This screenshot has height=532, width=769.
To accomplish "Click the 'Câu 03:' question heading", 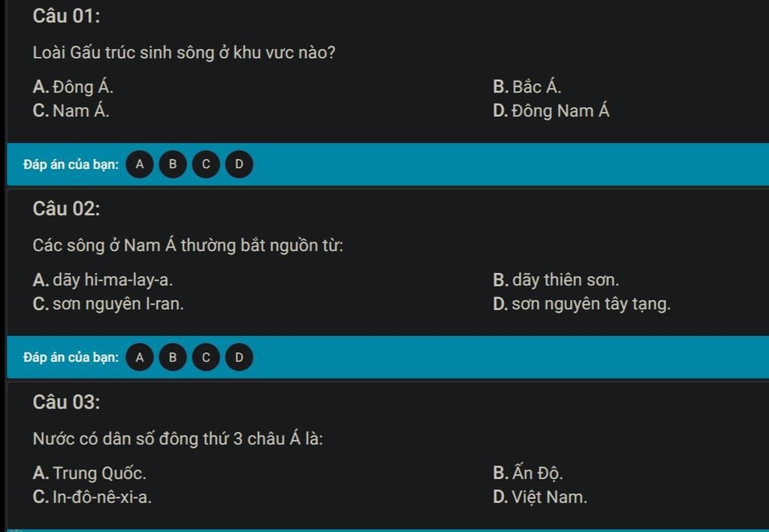I will (x=66, y=402).
